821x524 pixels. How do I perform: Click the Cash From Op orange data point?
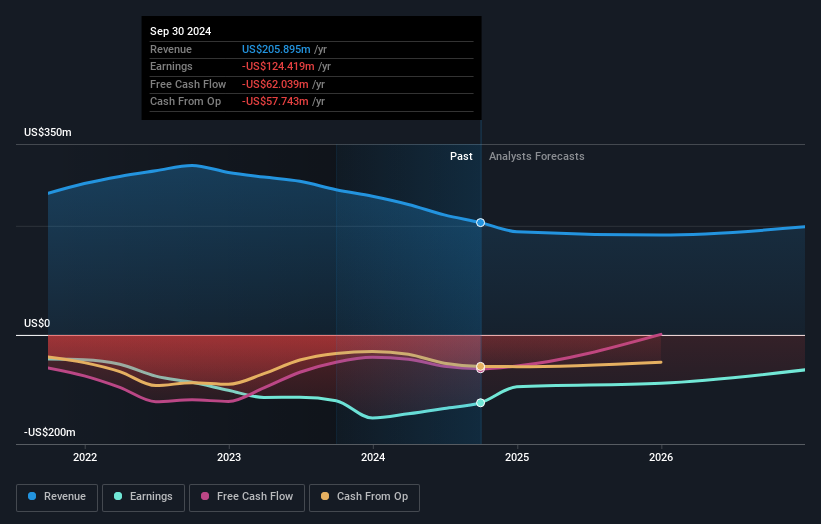(480, 366)
